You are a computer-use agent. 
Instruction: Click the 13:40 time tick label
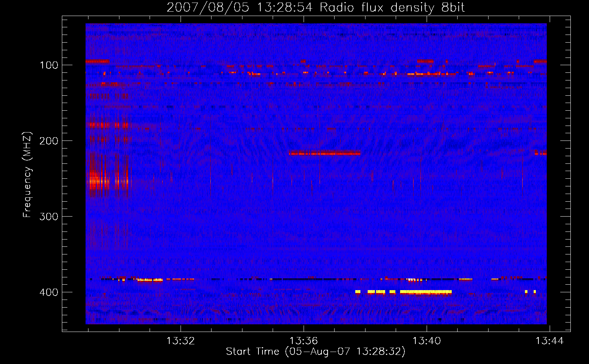point(427,341)
